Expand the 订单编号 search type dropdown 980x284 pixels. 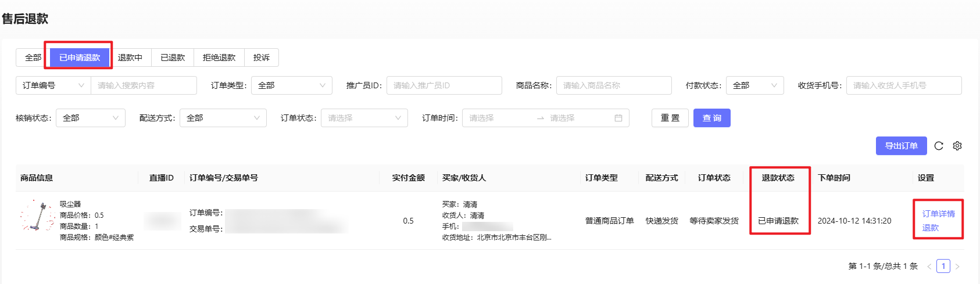tap(53, 85)
